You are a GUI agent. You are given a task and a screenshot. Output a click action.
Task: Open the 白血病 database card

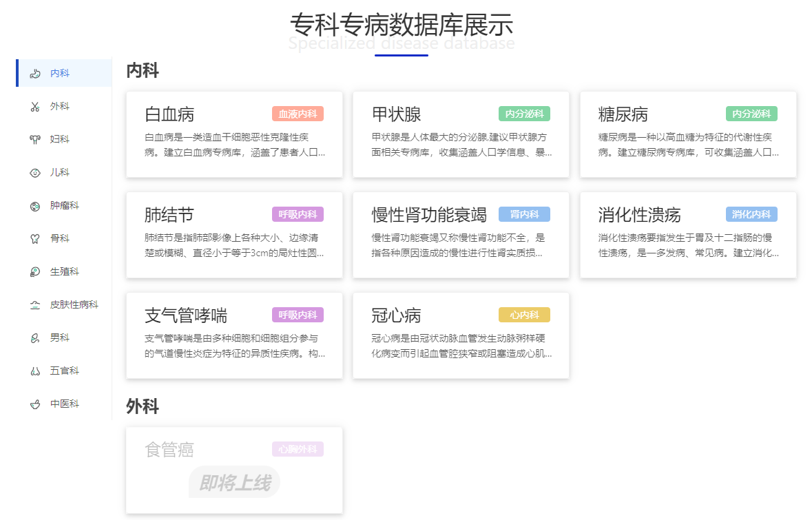tap(234, 134)
